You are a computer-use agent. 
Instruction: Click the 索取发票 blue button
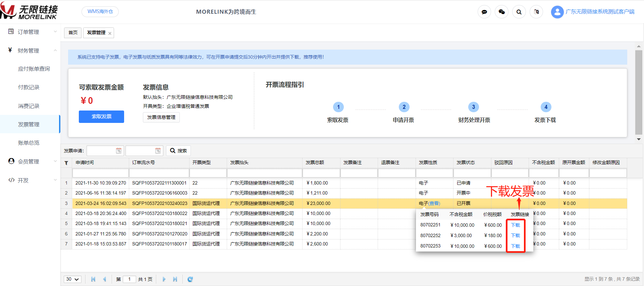point(101,117)
